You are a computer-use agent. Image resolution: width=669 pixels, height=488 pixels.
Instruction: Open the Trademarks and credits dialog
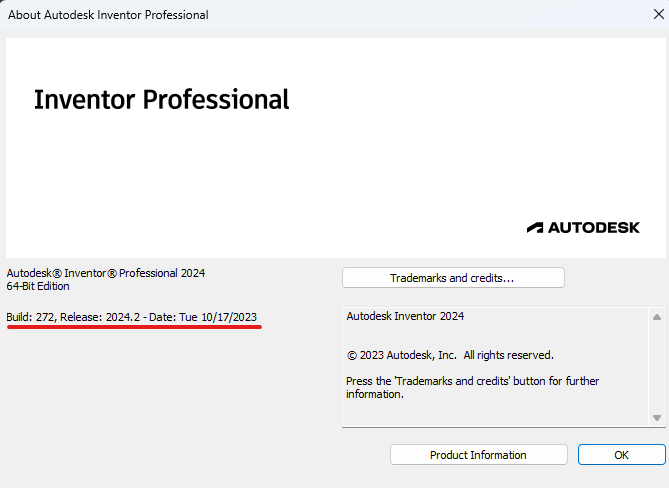pos(453,278)
